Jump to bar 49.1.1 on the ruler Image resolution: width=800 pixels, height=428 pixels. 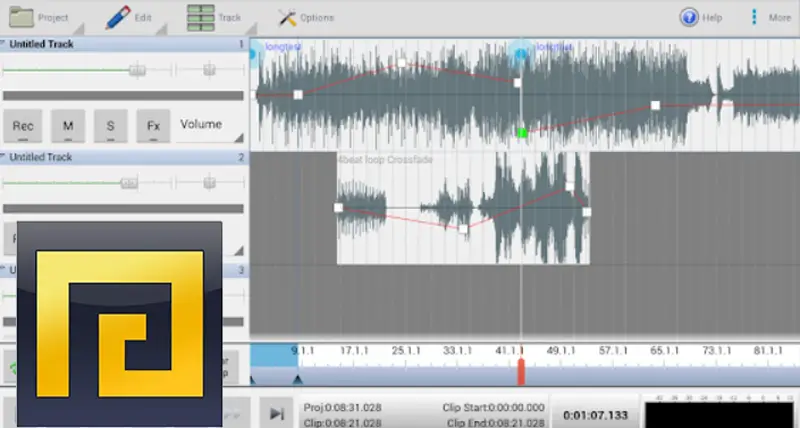click(x=561, y=351)
